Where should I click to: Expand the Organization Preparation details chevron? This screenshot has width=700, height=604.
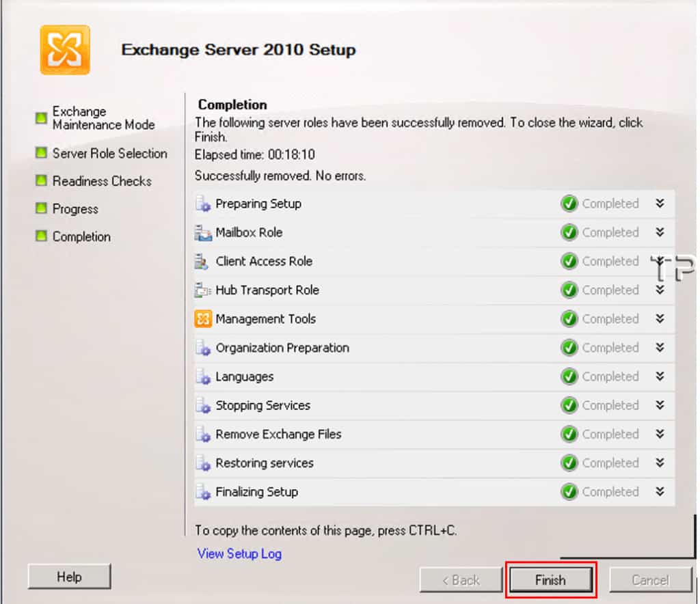660,348
